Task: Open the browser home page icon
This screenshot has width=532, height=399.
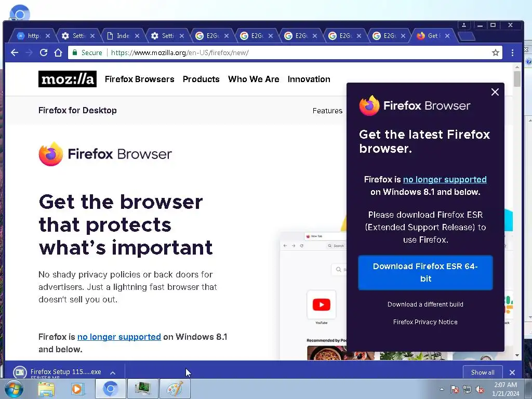Action: (58, 52)
